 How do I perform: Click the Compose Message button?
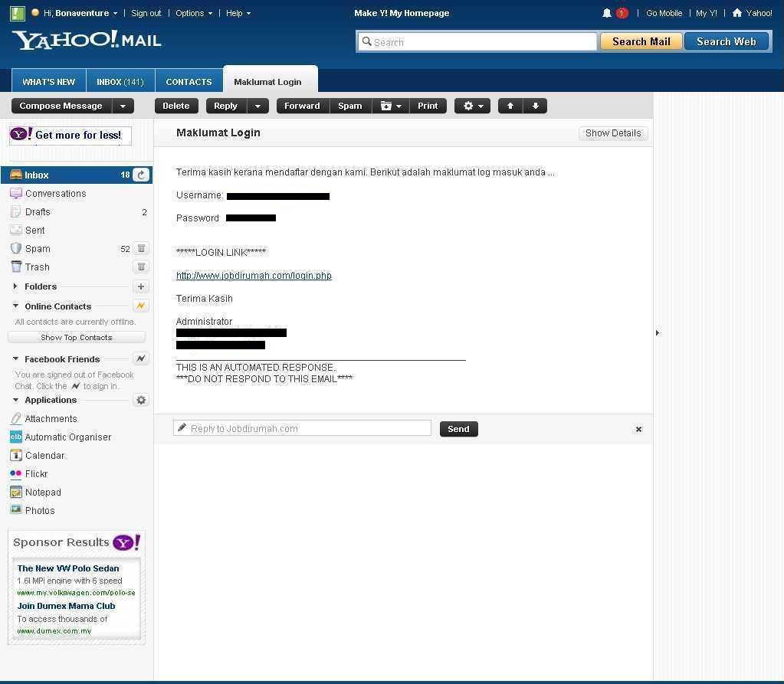[x=61, y=106]
